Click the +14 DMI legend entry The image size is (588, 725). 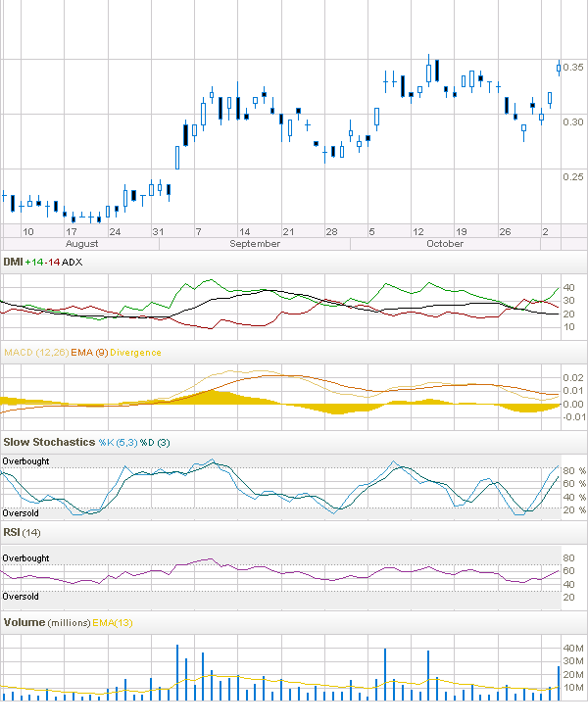(35, 262)
